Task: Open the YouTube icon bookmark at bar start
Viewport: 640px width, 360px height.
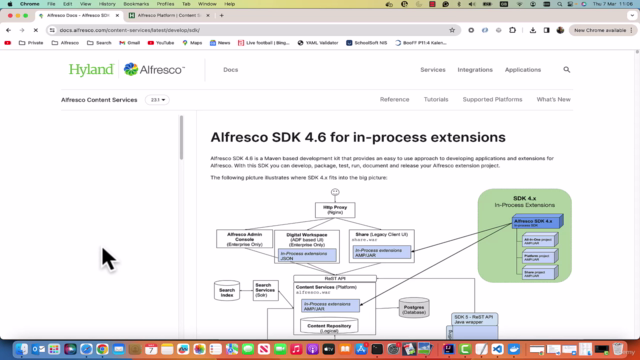Action: click(8, 42)
